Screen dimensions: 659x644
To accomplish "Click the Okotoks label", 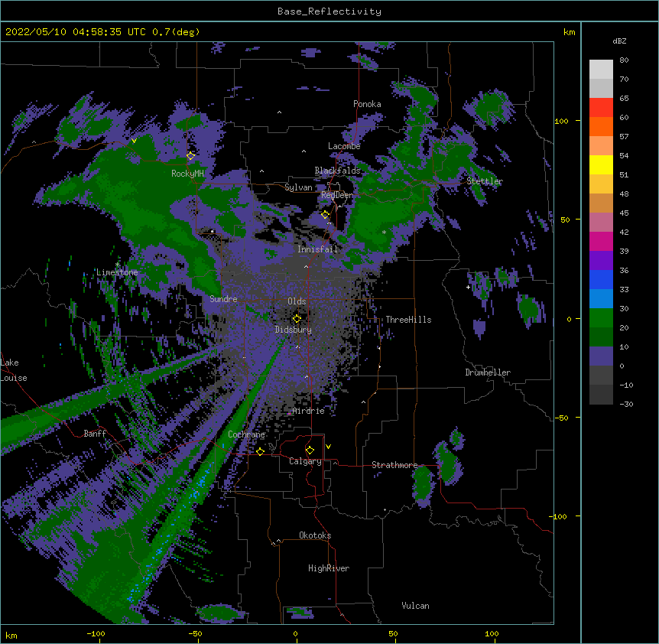I will [x=315, y=535].
